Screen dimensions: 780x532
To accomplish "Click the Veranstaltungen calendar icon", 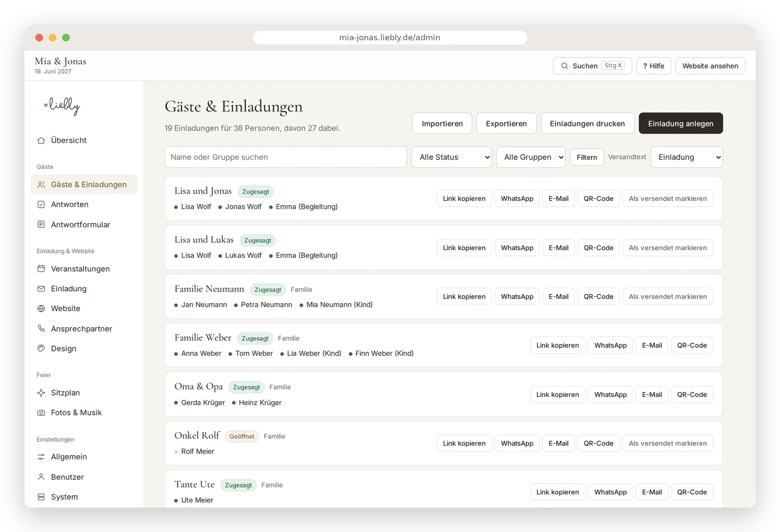I will coord(41,269).
